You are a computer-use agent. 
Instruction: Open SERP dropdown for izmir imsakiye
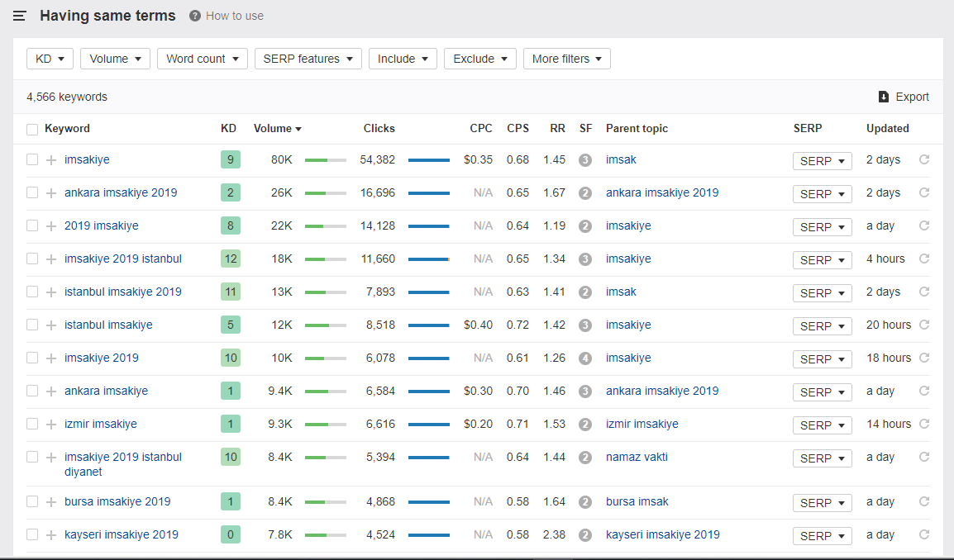point(822,425)
